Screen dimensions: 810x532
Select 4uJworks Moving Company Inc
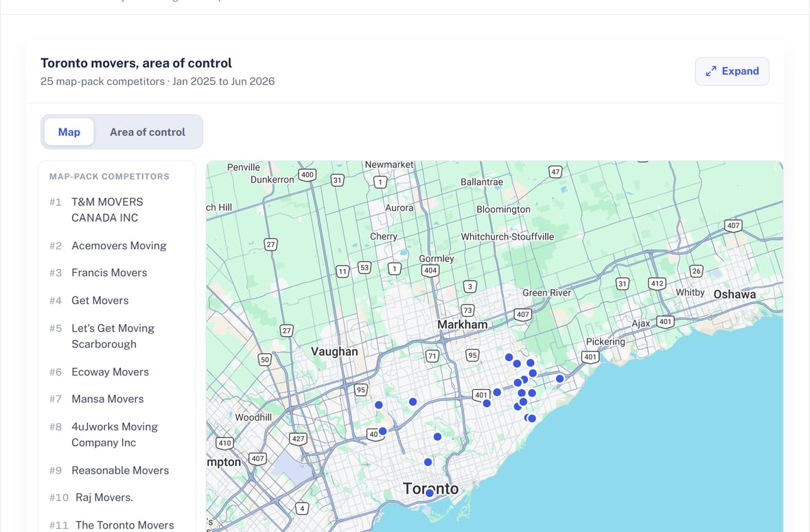(114, 435)
